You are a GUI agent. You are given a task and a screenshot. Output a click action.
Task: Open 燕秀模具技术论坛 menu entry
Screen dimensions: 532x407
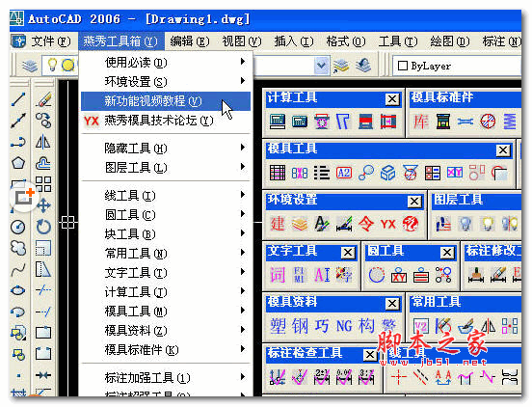pos(166,121)
